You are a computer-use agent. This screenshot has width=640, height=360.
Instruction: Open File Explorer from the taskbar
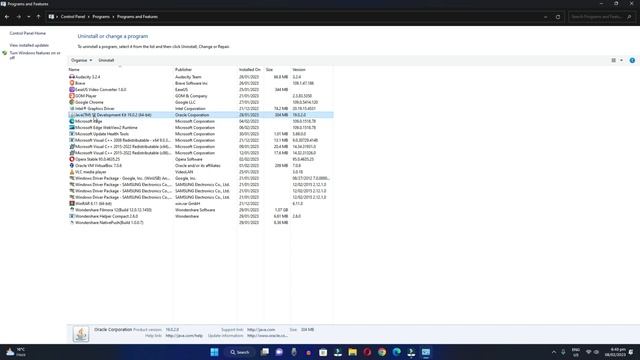tap(353, 352)
